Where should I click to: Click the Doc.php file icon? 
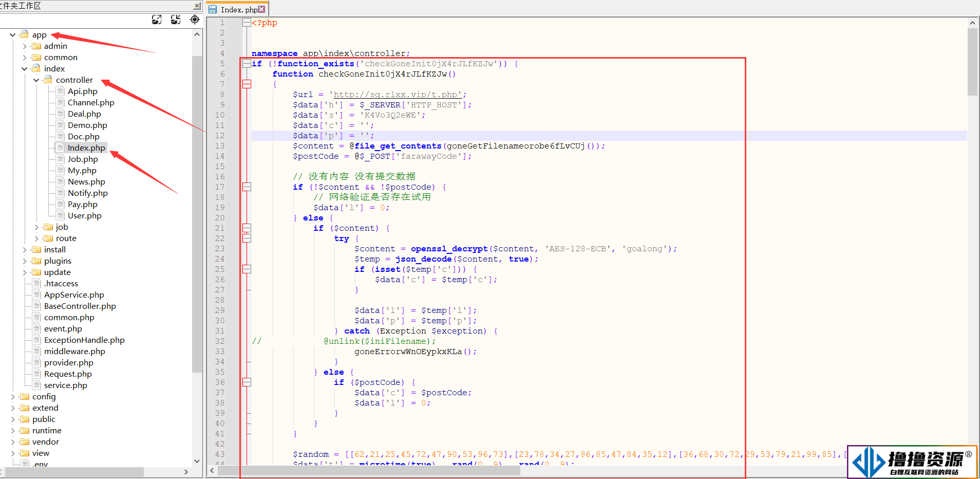coord(60,136)
